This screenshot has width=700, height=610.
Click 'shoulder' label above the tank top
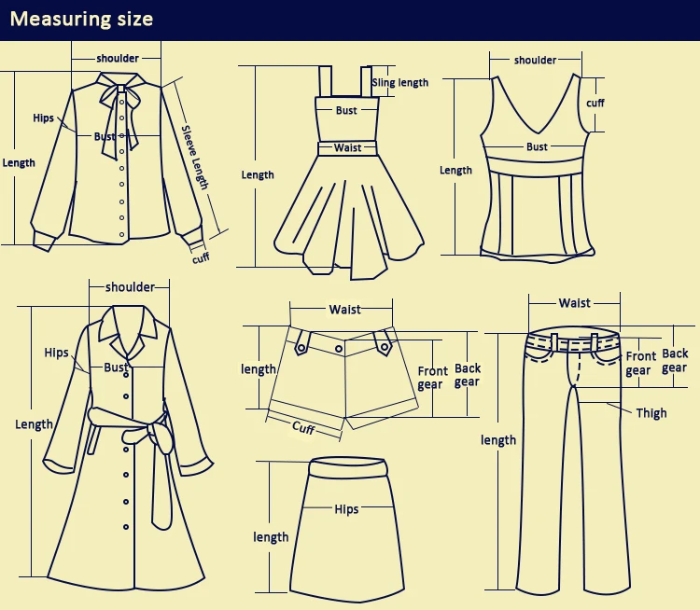pyautogui.click(x=535, y=60)
